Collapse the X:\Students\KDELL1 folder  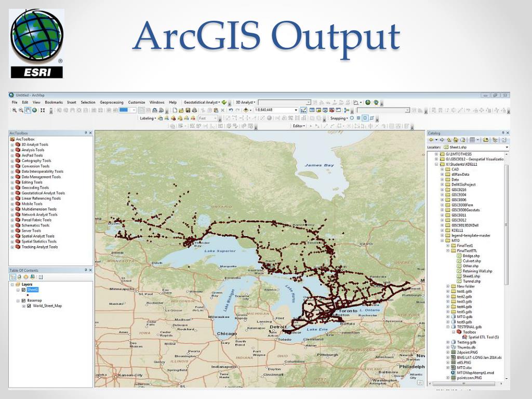pos(436,164)
